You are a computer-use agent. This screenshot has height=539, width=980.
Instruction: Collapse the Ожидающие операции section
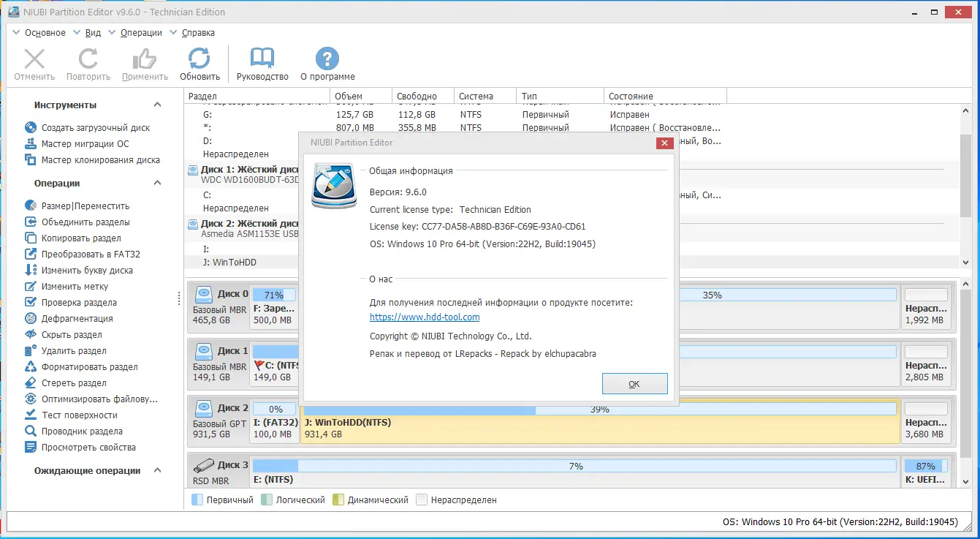tap(156, 470)
